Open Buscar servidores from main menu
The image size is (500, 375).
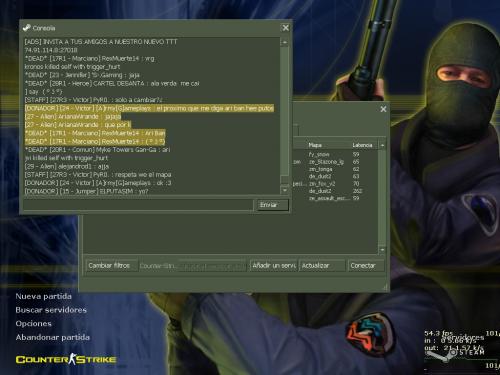point(51,310)
